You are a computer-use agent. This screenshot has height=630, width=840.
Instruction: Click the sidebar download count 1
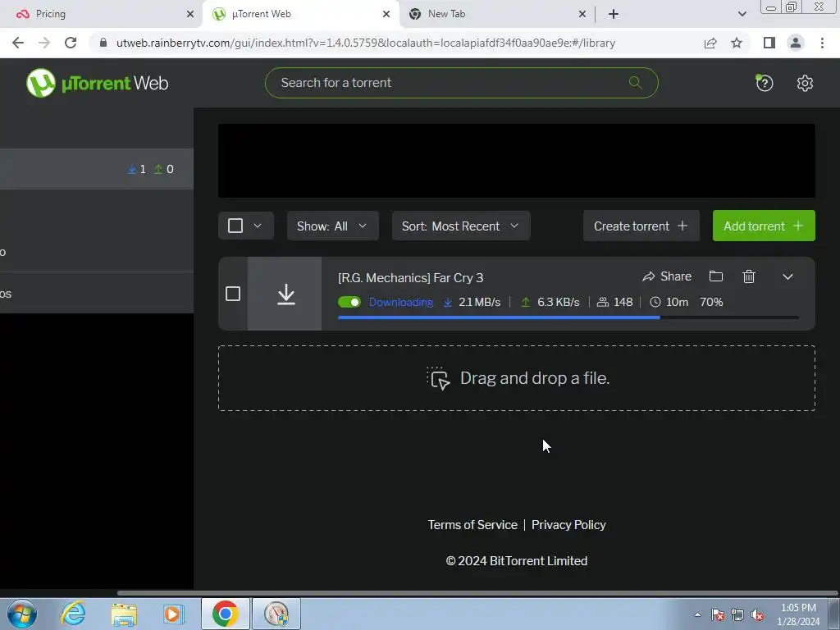coord(143,169)
